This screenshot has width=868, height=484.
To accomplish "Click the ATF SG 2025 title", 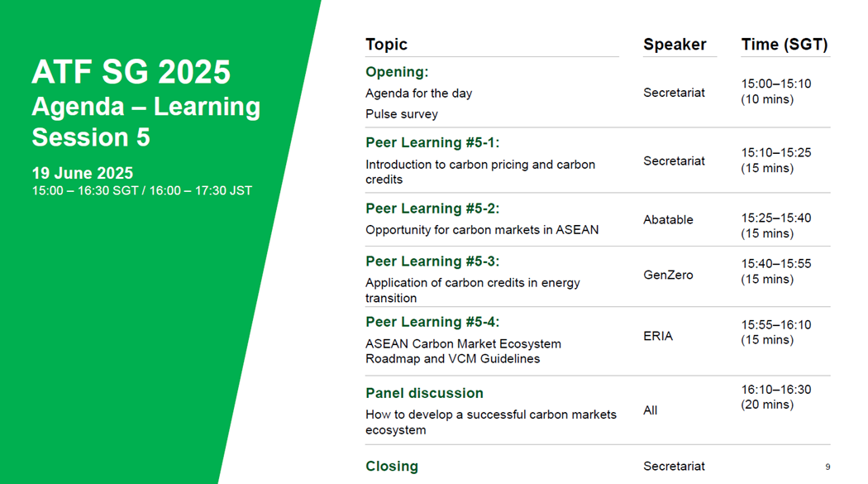I will click(131, 72).
